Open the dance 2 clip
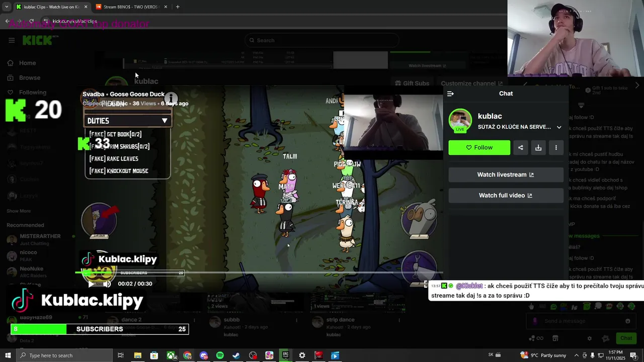644x362 pixels. coord(131,320)
